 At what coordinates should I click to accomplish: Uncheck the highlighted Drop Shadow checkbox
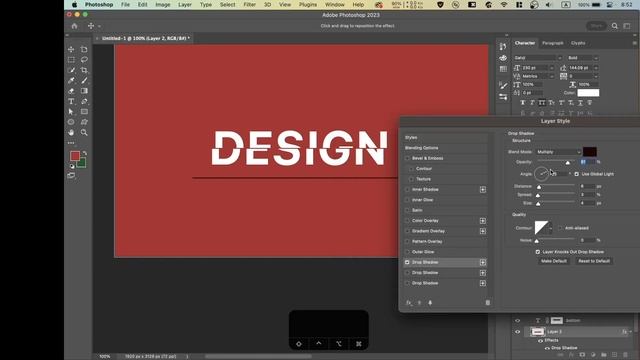coord(407,262)
